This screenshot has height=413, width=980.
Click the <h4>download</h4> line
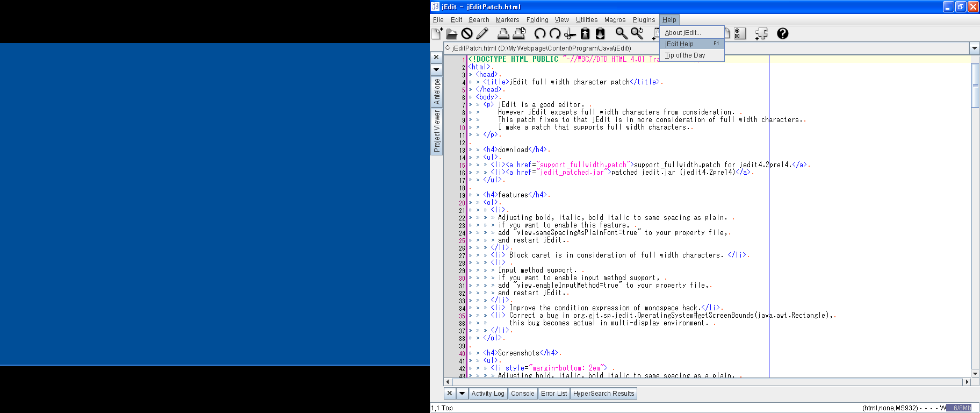pyautogui.click(x=516, y=149)
